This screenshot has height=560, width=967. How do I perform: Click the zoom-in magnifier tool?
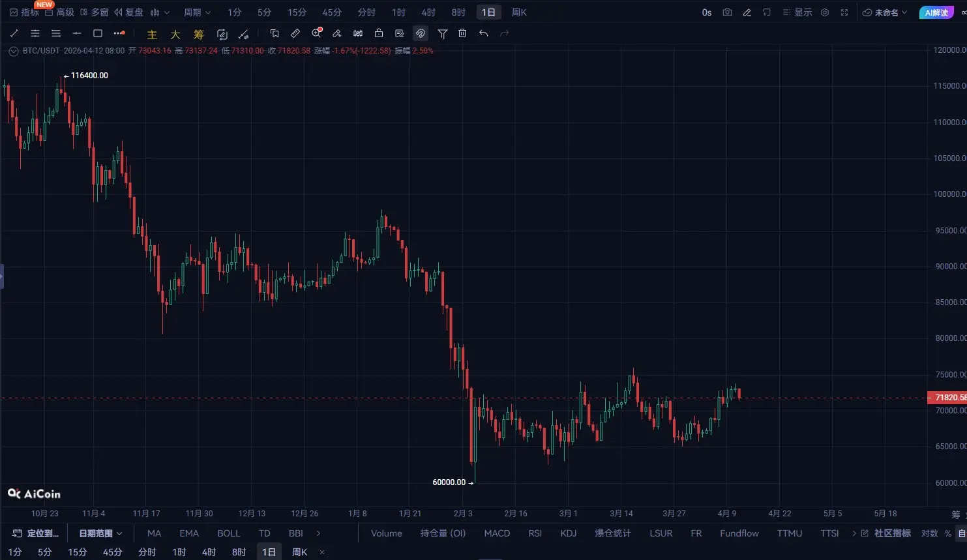pos(316,33)
